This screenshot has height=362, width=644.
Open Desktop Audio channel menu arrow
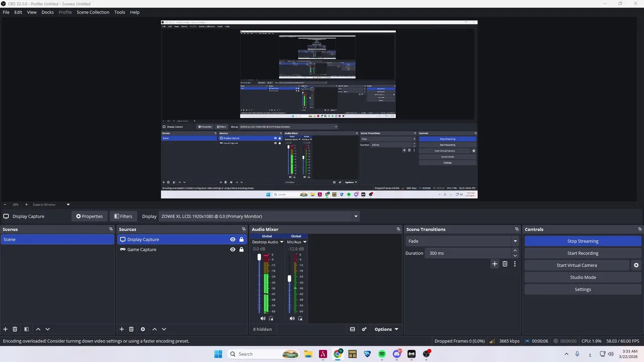coord(281,242)
